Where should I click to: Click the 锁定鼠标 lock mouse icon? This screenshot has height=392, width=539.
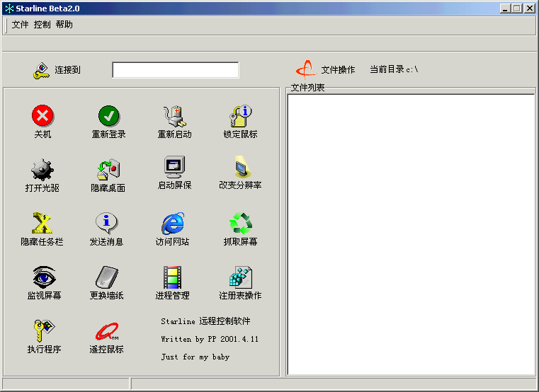coord(241,115)
